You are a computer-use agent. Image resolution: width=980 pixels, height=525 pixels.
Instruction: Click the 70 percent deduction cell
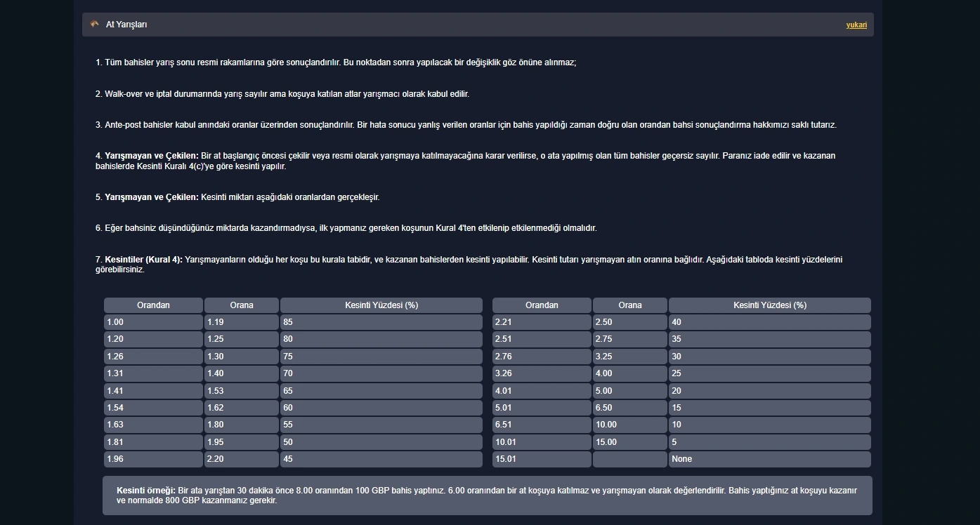point(381,373)
